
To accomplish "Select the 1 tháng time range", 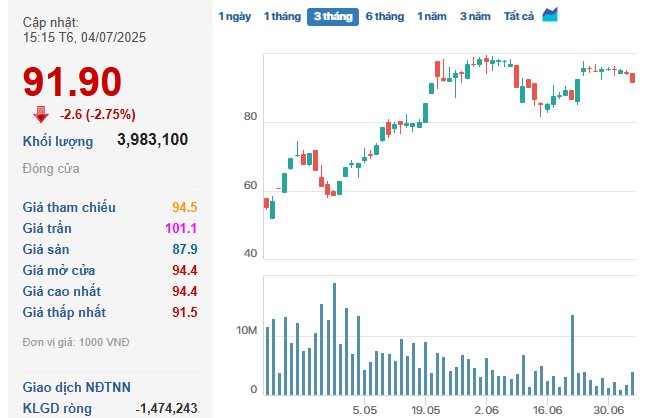I will click(281, 17).
